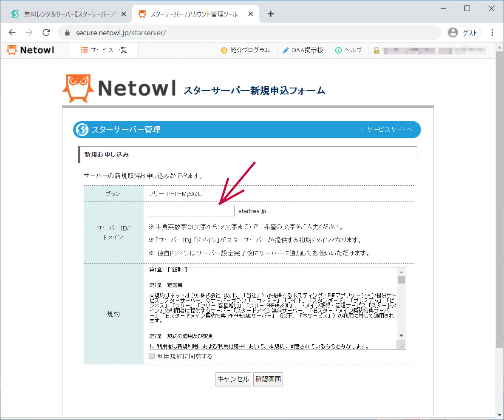504x420 pixels.
Task: Click the page scroll-down arrow
Action: click(x=499, y=415)
